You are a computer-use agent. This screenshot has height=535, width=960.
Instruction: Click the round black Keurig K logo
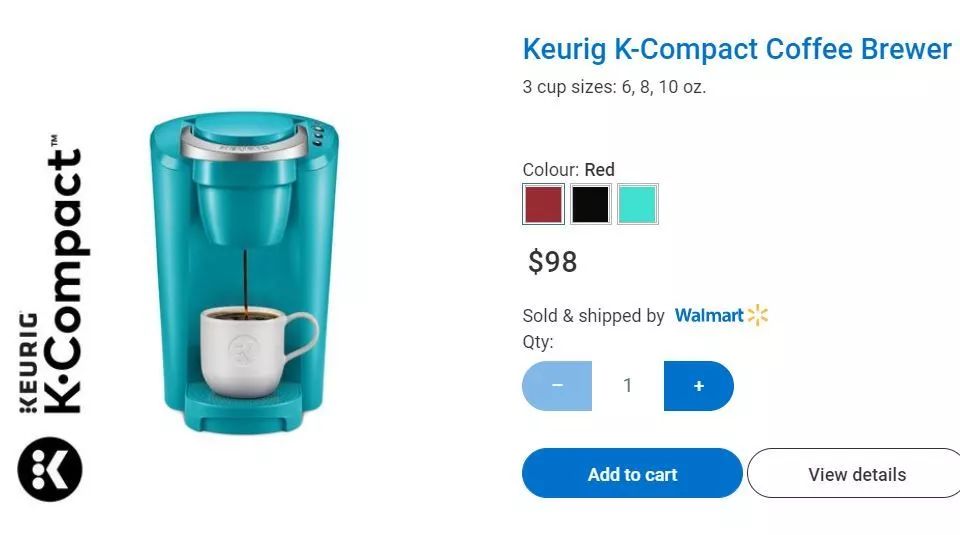click(50, 469)
